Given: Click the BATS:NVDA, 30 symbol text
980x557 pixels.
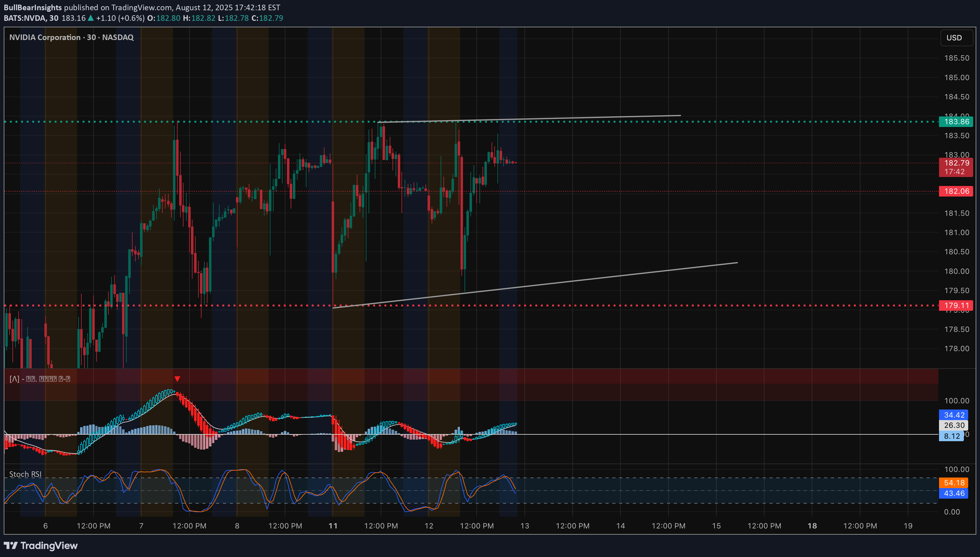Looking at the screenshot, I should (x=31, y=18).
